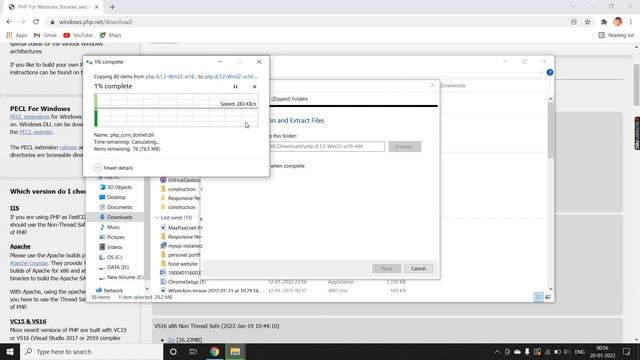Viewport: 640px width, 360px height.
Task: Go forward in Chrome
Action: click(22, 22)
